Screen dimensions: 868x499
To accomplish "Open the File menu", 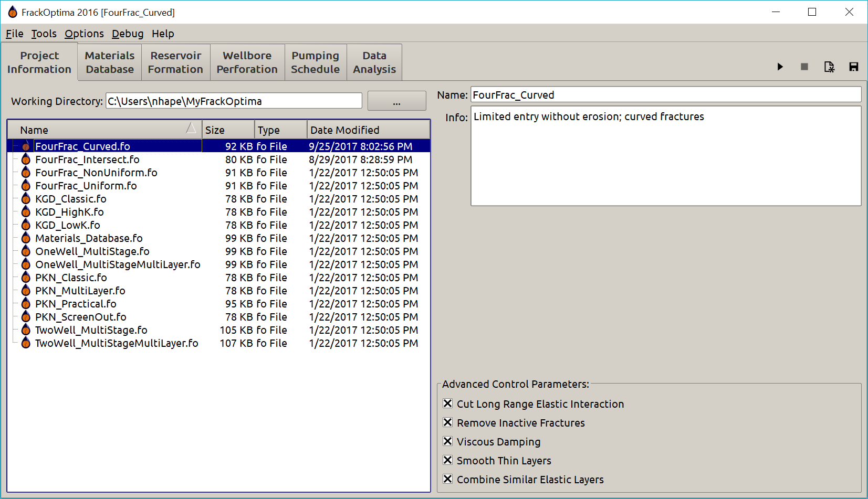I will click(15, 34).
